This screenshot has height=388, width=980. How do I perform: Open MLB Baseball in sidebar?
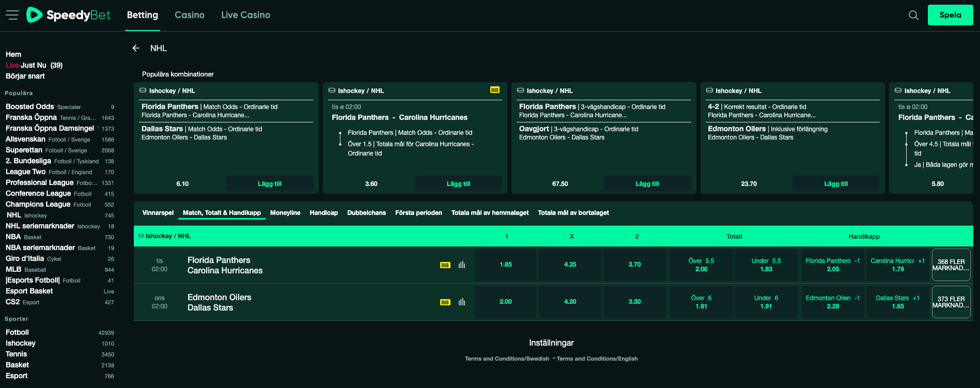[x=60, y=269]
